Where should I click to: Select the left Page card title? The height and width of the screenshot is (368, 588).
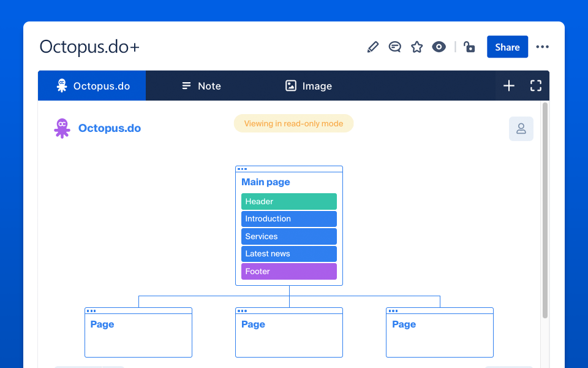(x=102, y=324)
